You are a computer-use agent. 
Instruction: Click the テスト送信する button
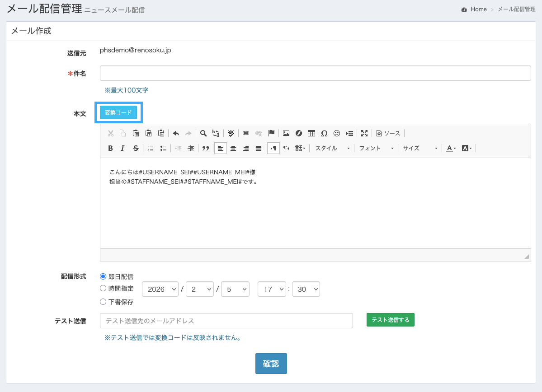[390, 320]
